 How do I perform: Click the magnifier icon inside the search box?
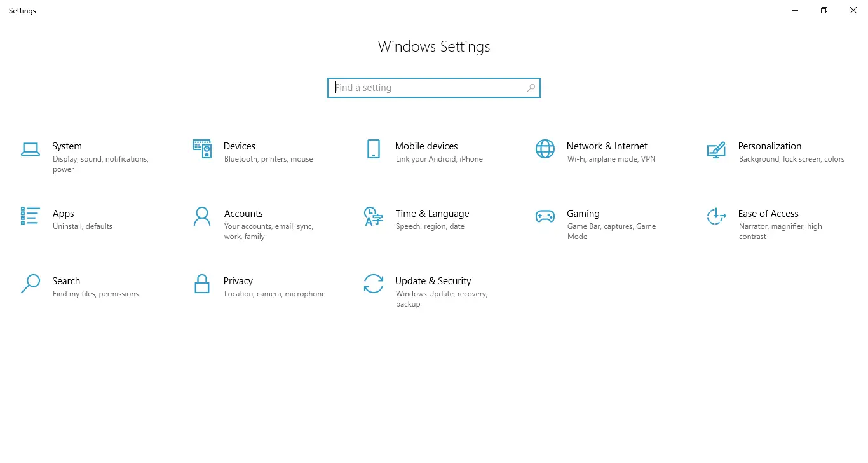coord(531,88)
